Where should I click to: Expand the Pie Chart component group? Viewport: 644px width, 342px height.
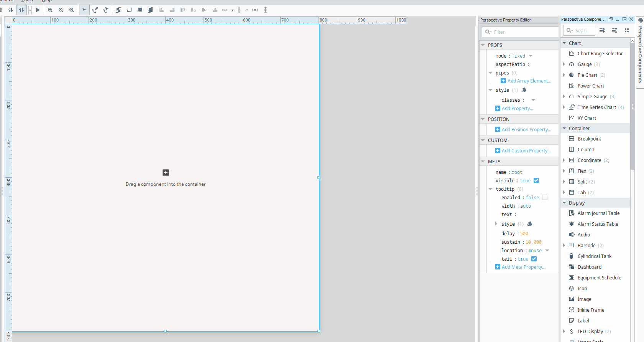pyautogui.click(x=564, y=75)
